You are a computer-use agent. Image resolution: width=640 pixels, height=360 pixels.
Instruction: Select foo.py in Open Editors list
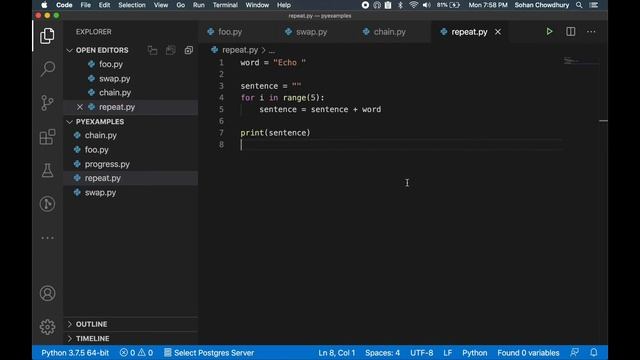coord(111,64)
